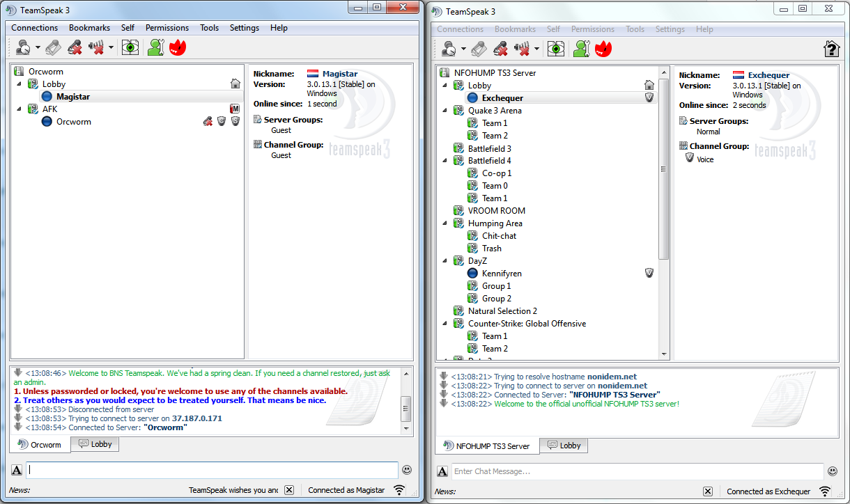850x504 pixels.
Task: Click NFOHUMP channel tree scrollbar thumb
Action: click(663, 169)
